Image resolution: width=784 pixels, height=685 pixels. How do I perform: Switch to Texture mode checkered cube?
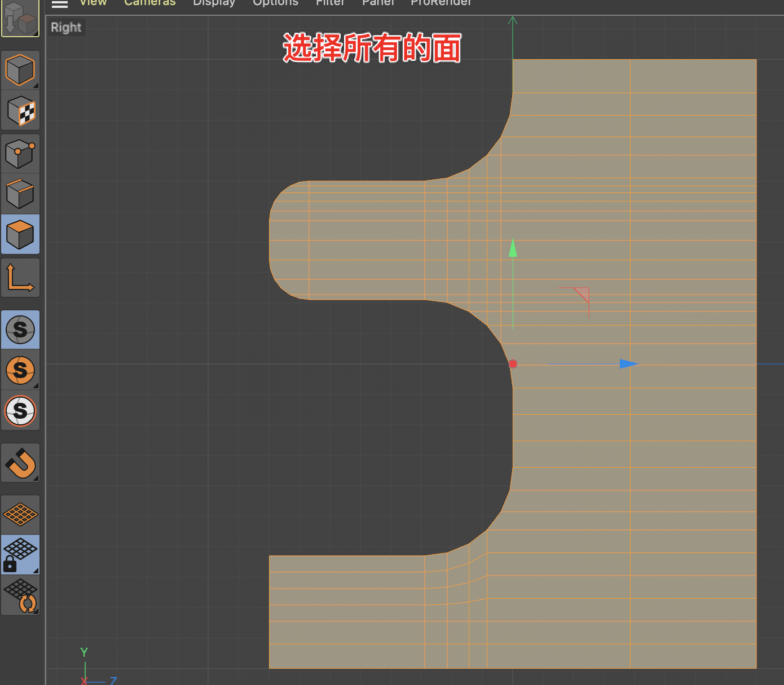pos(20,111)
